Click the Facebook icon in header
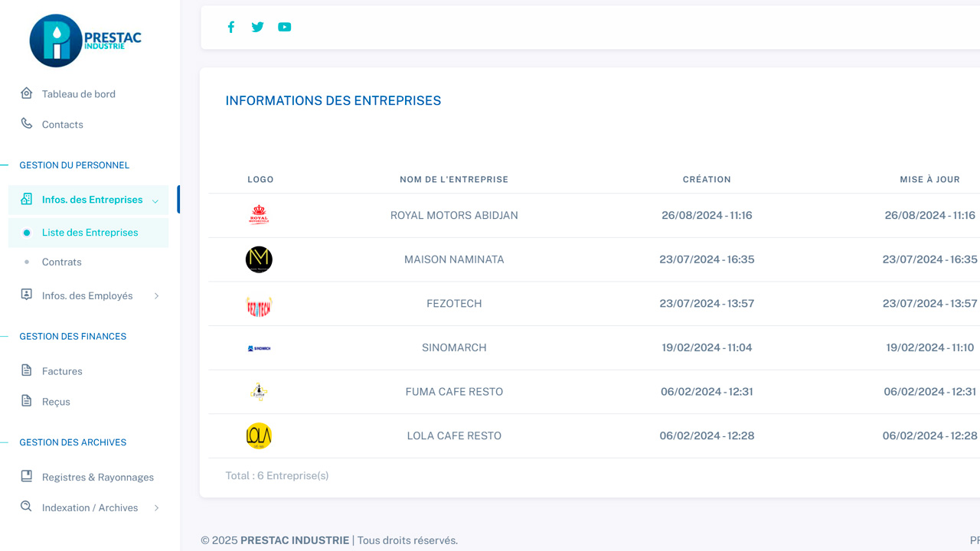Screen dimensions: 980x551 click(230, 28)
